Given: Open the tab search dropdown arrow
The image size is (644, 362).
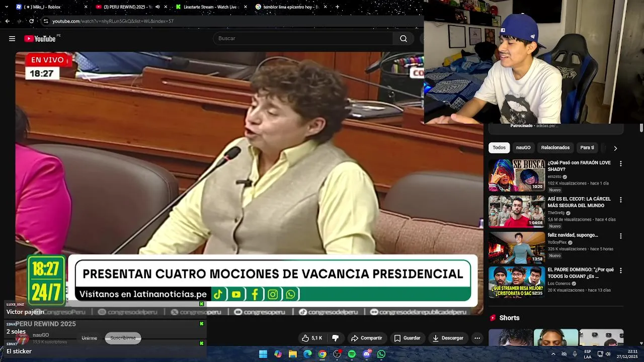Looking at the screenshot, I should click(7, 7).
